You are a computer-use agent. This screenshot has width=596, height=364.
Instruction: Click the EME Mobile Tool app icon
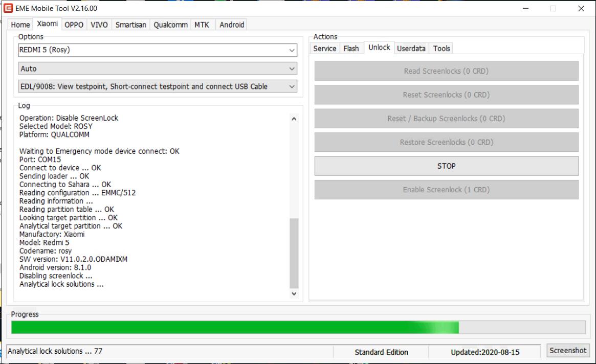coord(8,8)
